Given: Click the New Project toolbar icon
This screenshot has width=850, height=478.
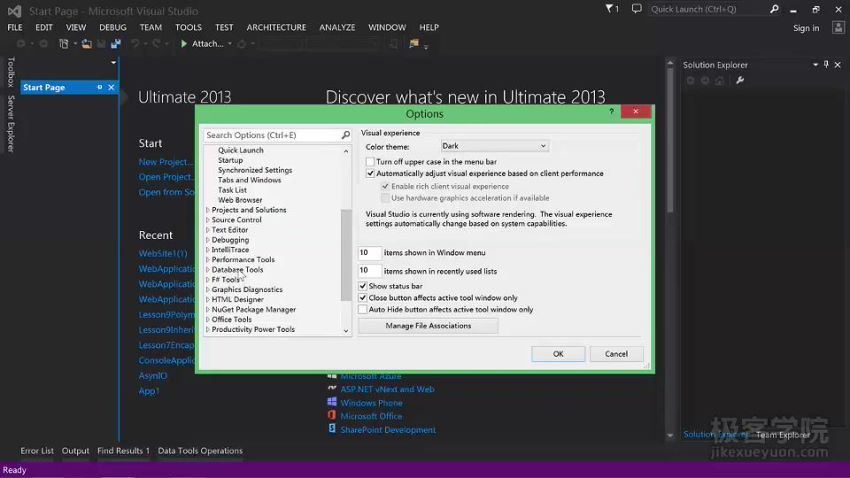Looking at the screenshot, I should click(63, 44).
